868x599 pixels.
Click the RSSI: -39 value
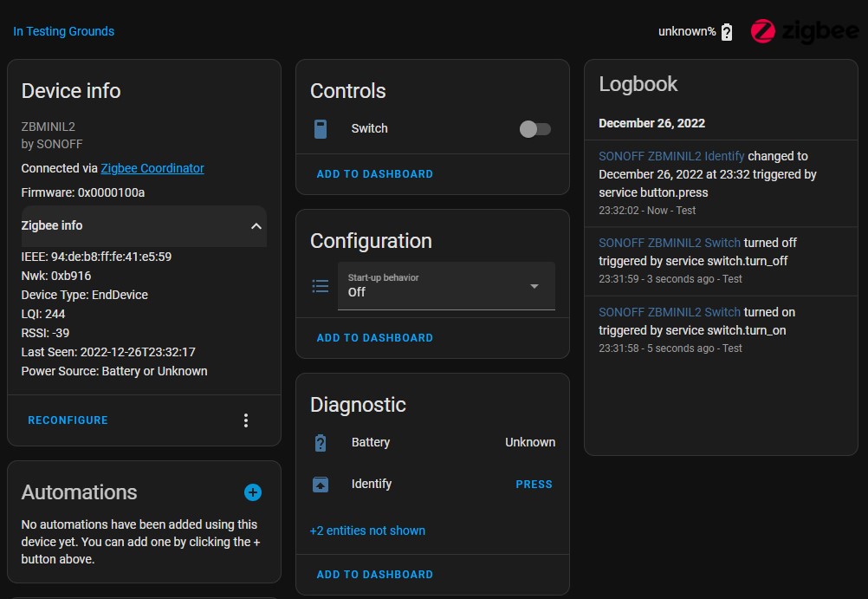pos(45,333)
